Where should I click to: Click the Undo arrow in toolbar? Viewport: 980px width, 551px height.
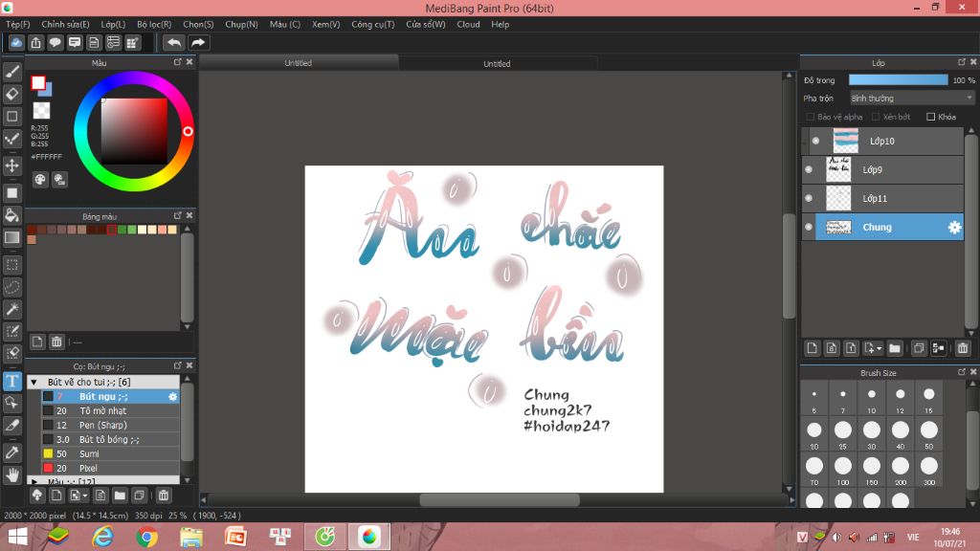tap(174, 42)
